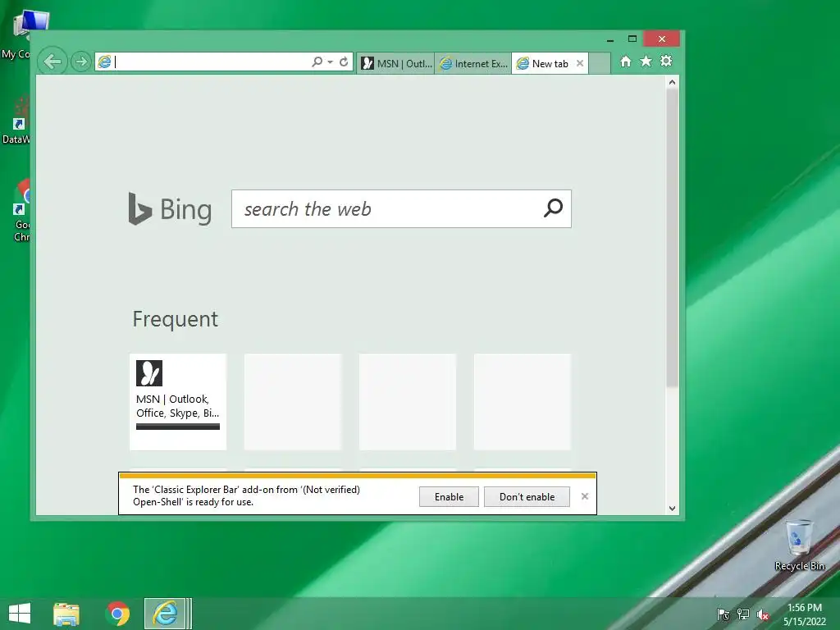Click Internet Explorer taskbar icon
The width and height of the screenshot is (840, 630).
tap(165, 614)
